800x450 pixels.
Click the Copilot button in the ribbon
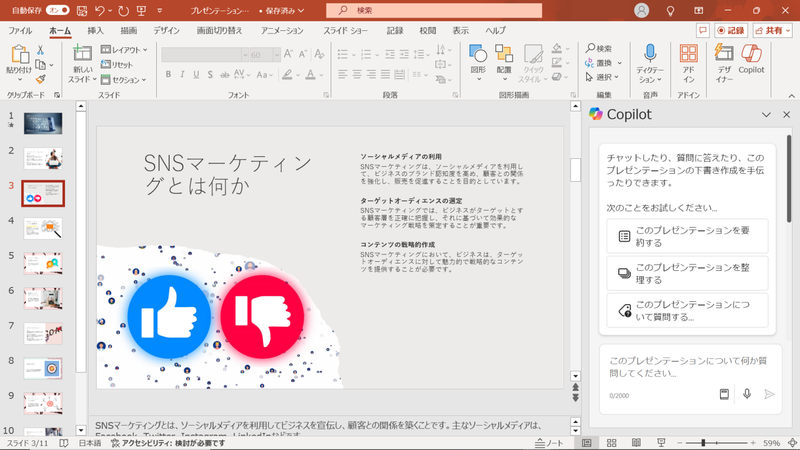tap(751, 60)
